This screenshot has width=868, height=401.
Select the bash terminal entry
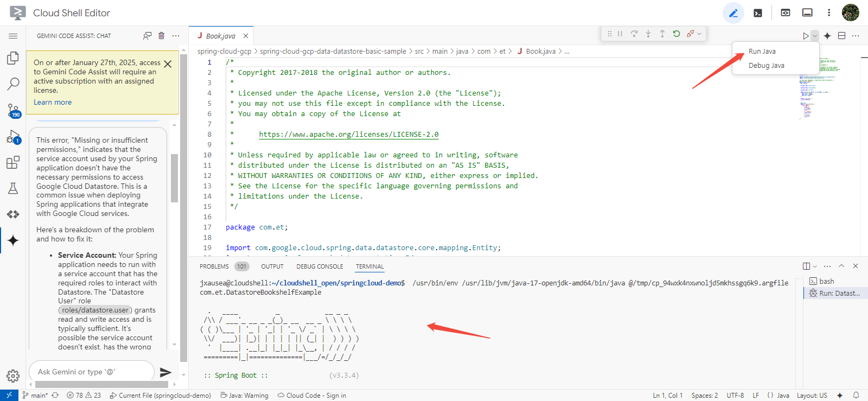pos(834,281)
